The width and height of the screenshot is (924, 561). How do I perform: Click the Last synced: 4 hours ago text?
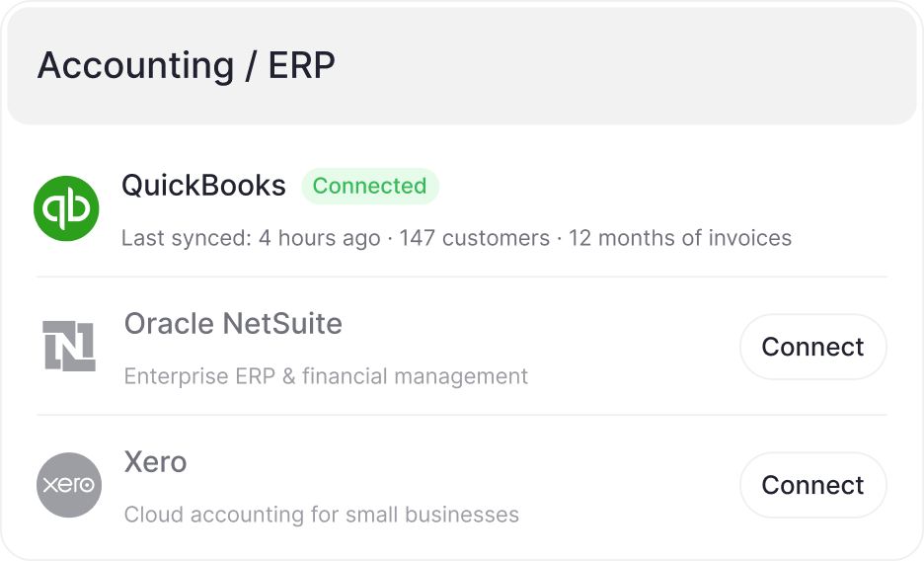(x=250, y=238)
